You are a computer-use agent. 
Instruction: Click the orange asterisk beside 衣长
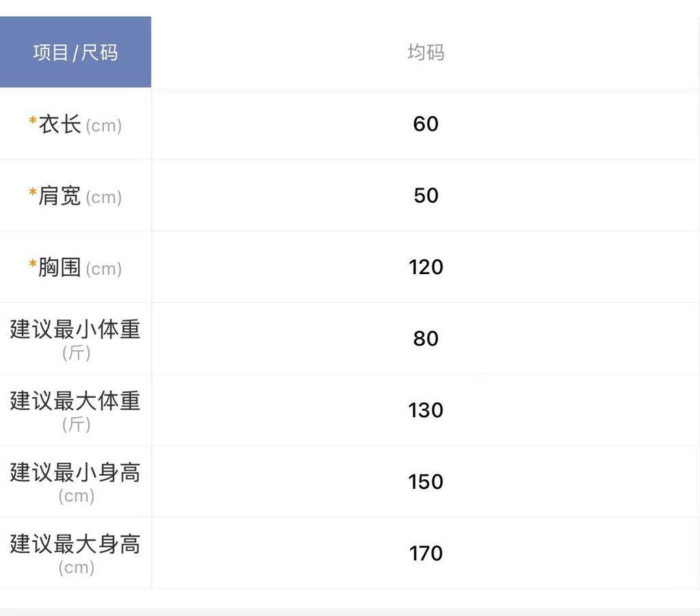click(x=33, y=122)
